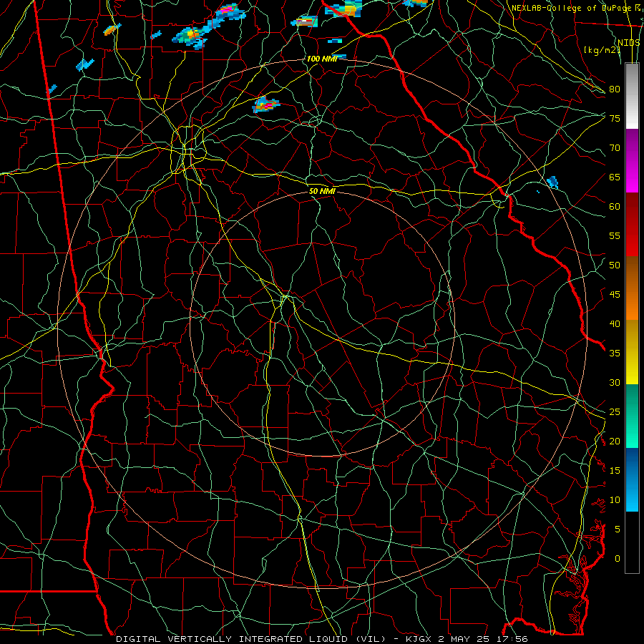
Task: Click the 5 value on the scale
Action: (x=618, y=530)
